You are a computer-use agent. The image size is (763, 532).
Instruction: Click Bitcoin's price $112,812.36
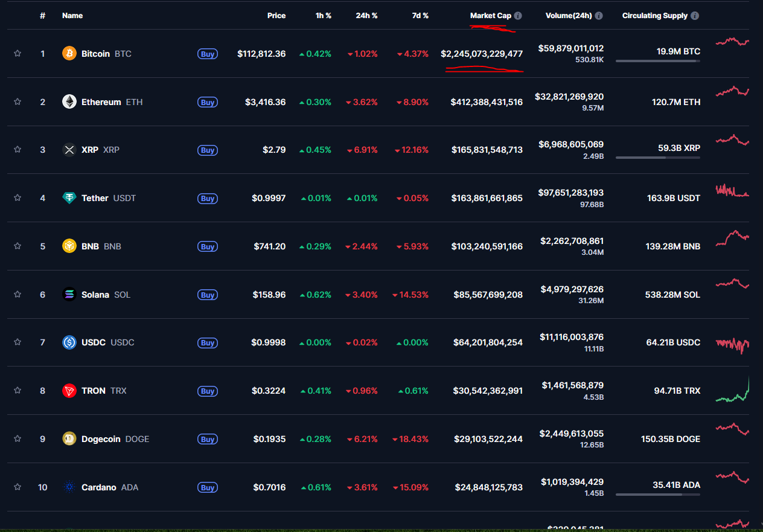pos(261,54)
